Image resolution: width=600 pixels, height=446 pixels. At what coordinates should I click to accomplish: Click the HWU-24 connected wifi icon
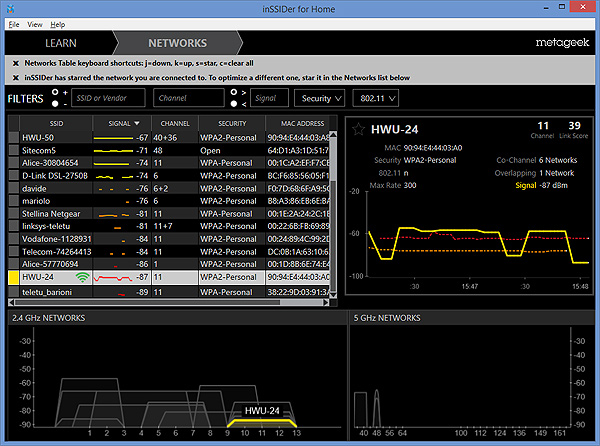pyautogui.click(x=82, y=277)
